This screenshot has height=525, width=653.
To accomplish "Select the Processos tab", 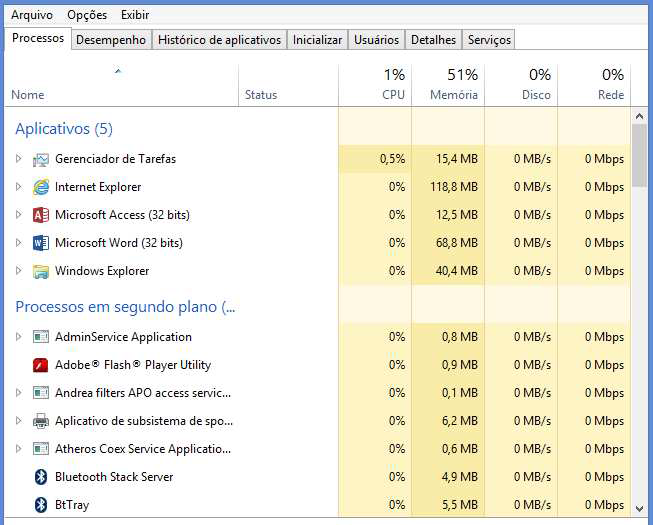I will [38, 38].
